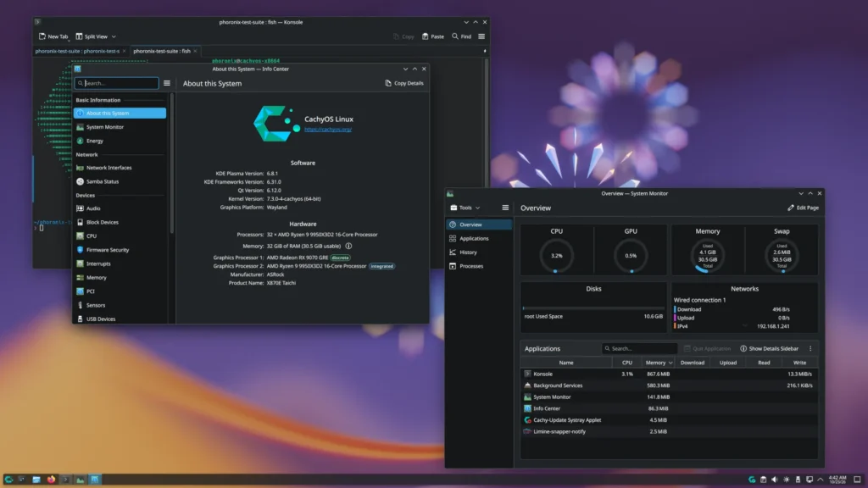Click the Memory usage gauge in Overview
Viewport: 868px width, 488px height.
707,256
